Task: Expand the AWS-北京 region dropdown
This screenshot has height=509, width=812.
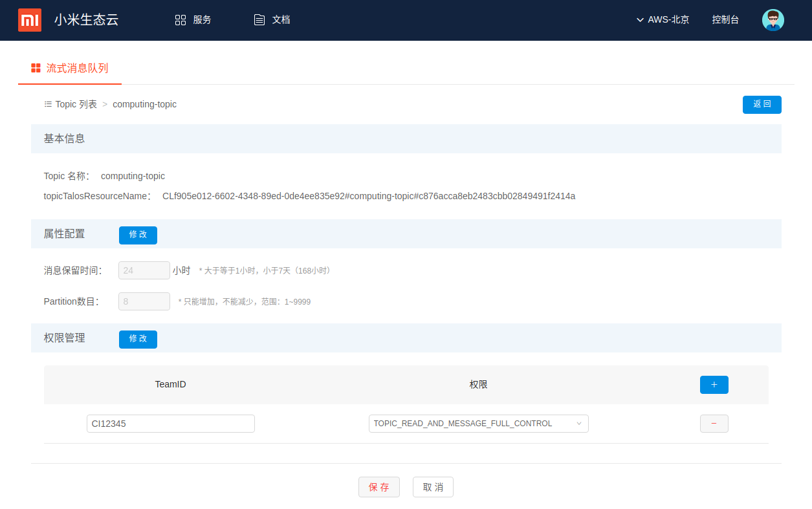Action: point(663,20)
